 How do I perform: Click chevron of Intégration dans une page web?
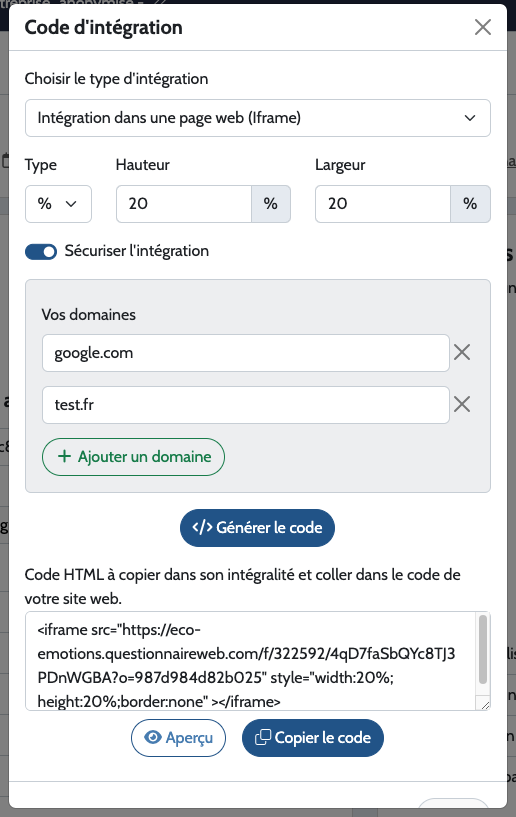[470, 118]
